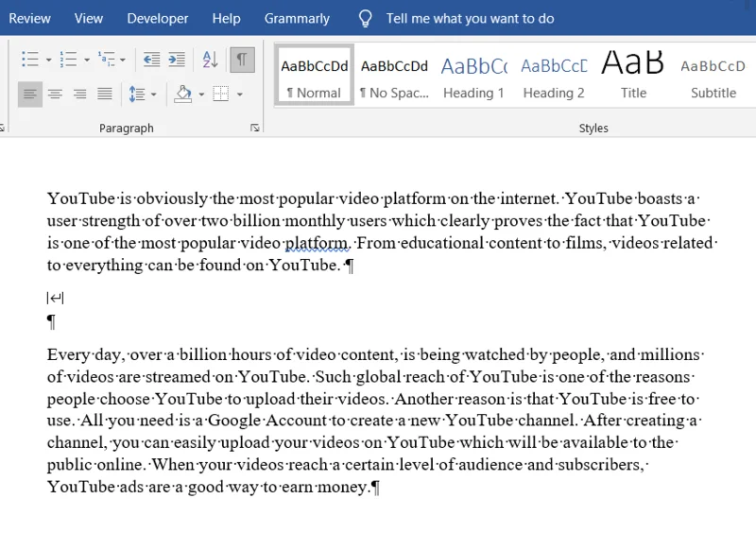The width and height of the screenshot is (756, 533).
Task: Click the Shading paint bucket icon
Action: tap(183, 94)
